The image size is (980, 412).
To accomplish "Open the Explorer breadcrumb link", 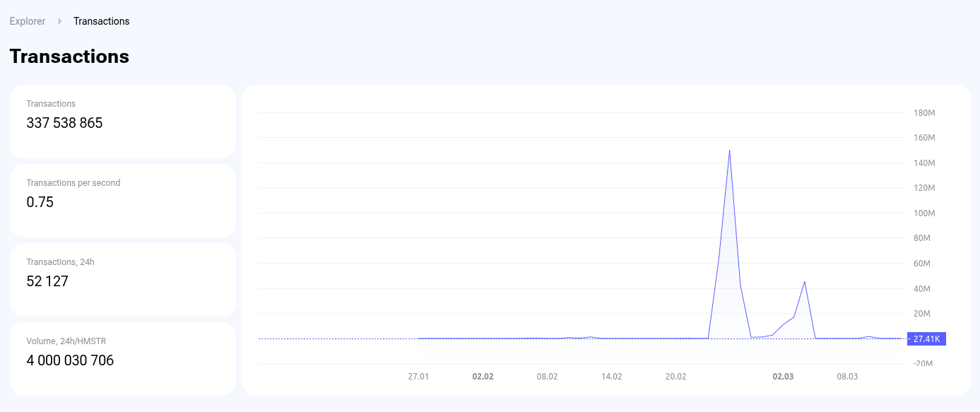I will pyautogui.click(x=28, y=21).
